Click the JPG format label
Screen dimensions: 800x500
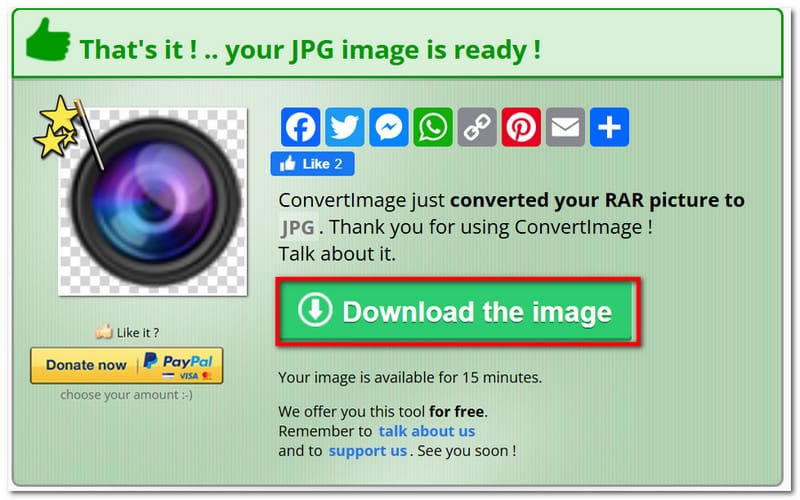click(x=298, y=228)
